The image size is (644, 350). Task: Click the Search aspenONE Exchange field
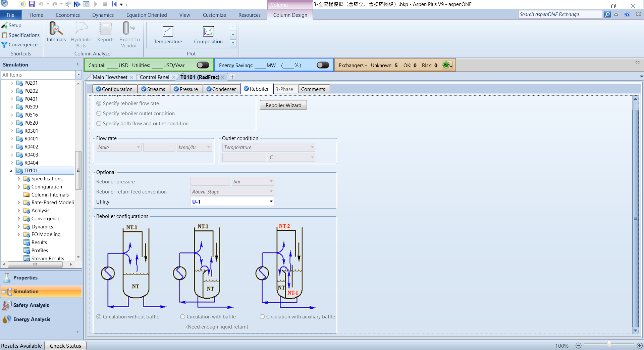pyautogui.click(x=560, y=14)
